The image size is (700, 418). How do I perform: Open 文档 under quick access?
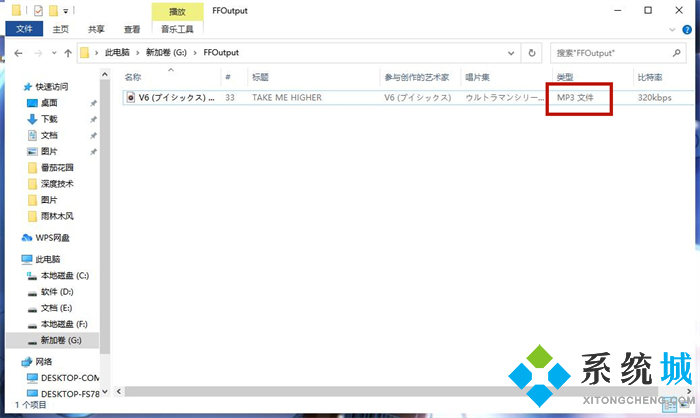(x=49, y=135)
